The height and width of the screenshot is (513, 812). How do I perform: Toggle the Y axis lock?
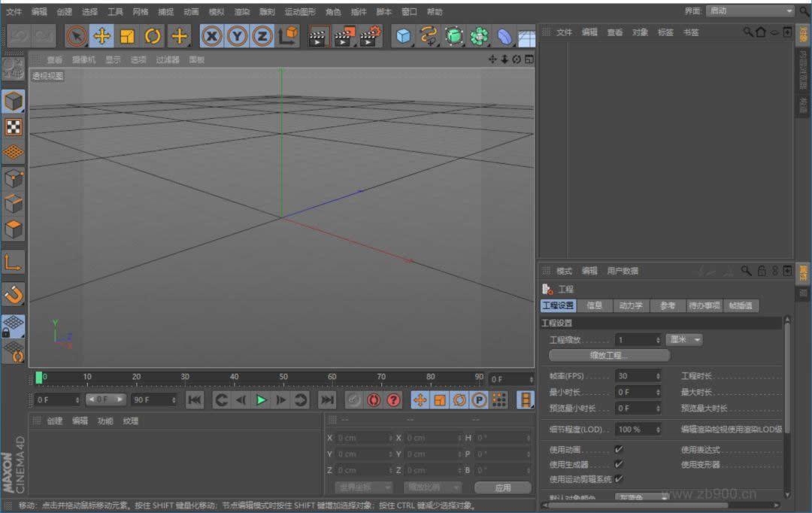point(236,35)
